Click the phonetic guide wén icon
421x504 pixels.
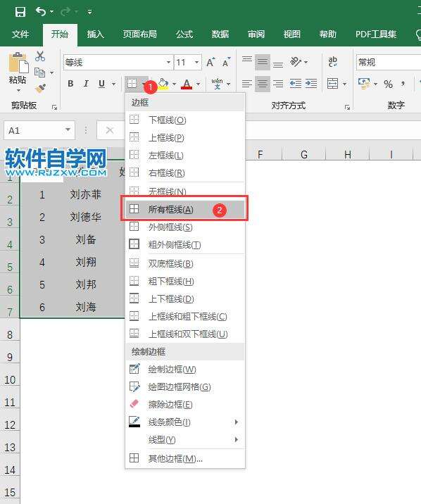coord(218,84)
